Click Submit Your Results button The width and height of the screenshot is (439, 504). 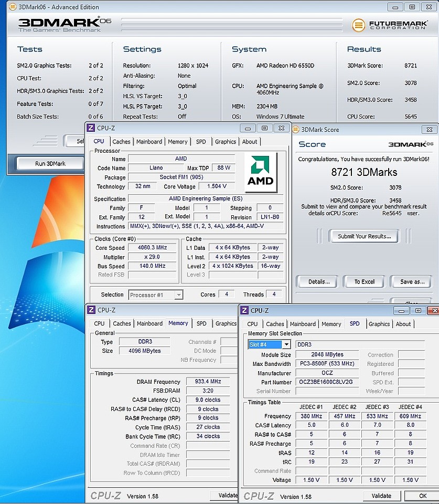tap(364, 236)
